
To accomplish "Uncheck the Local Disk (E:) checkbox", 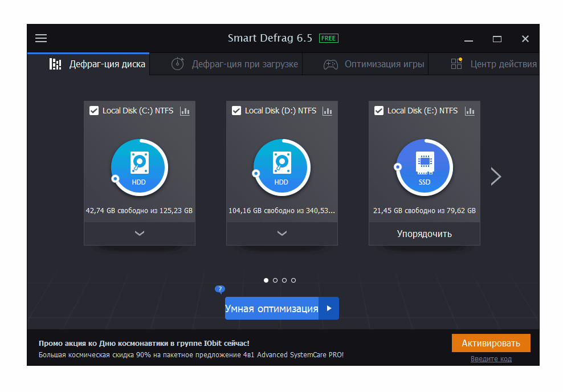I will tap(380, 111).
